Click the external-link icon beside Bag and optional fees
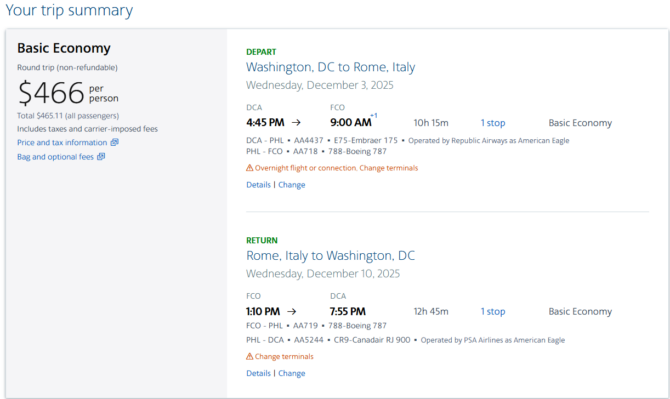Screen dimensions: 670x399 (101, 157)
